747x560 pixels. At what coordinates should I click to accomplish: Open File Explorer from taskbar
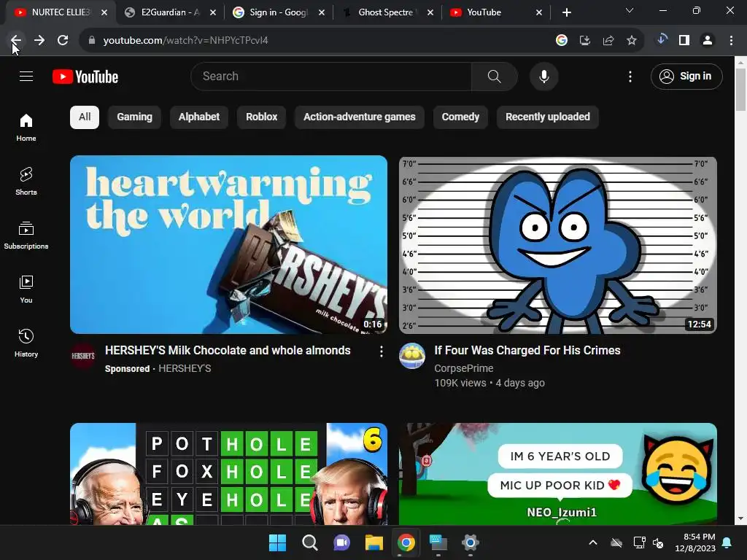[x=374, y=542]
